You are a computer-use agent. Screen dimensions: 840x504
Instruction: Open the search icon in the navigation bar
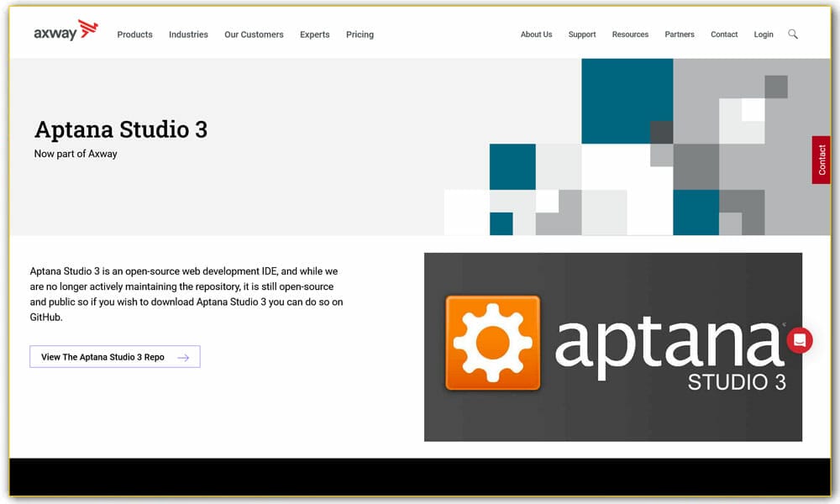(x=793, y=34)
